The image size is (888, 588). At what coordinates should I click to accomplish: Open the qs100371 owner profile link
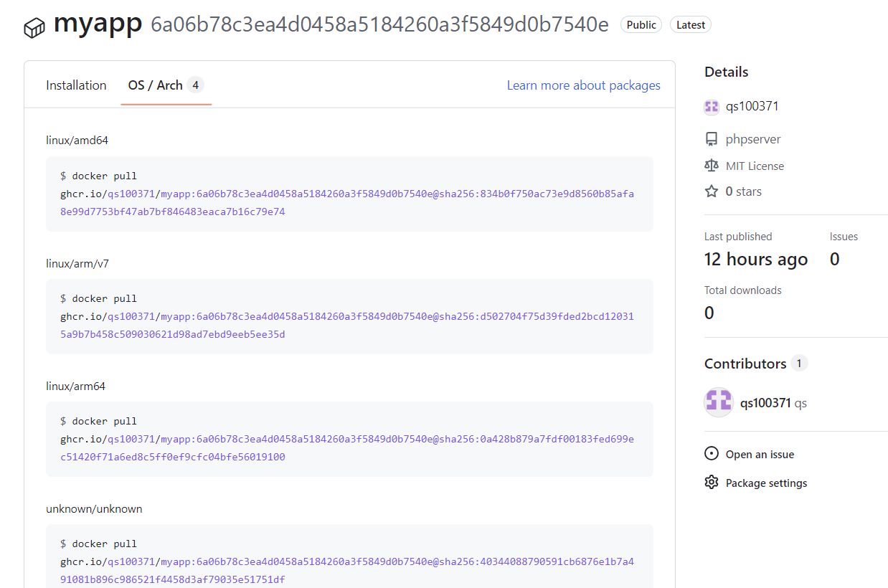[x=752, y=106]
